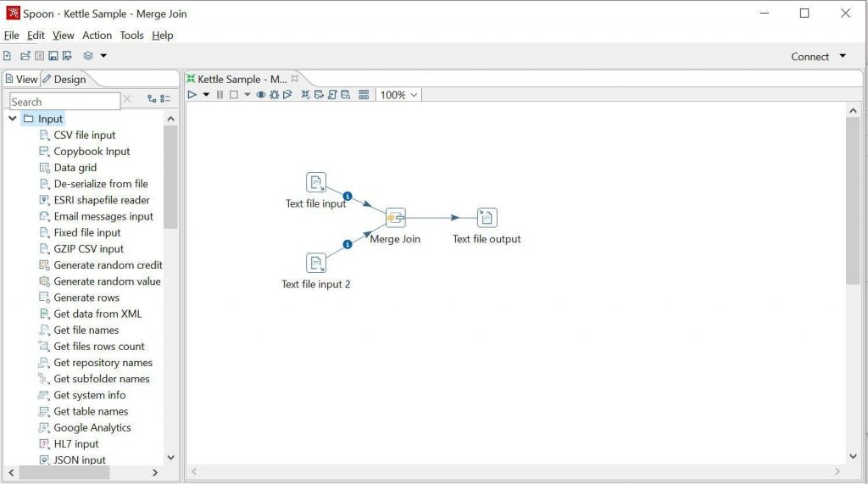Run the database impact analysis icon
The image size is (868, 484).
tap(319, 95)
